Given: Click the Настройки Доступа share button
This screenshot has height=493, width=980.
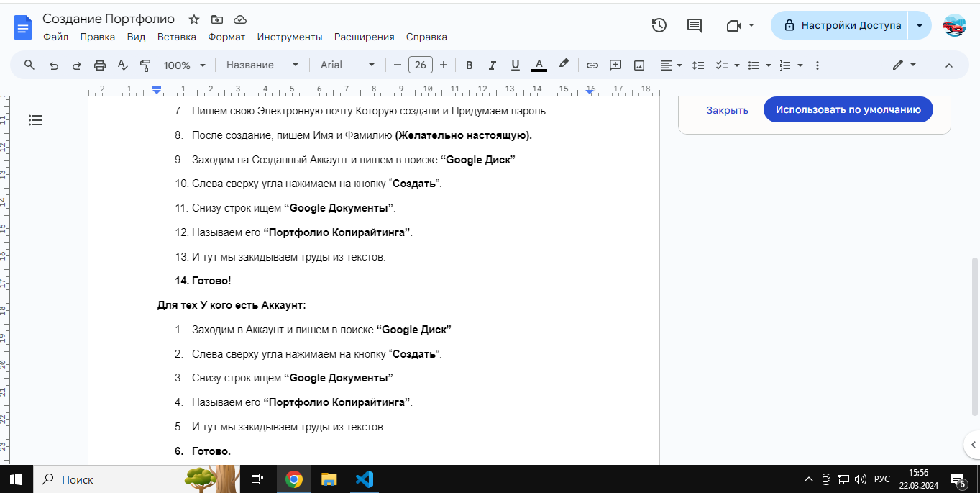Looking at the screenshot, I should tap(840, 26).
